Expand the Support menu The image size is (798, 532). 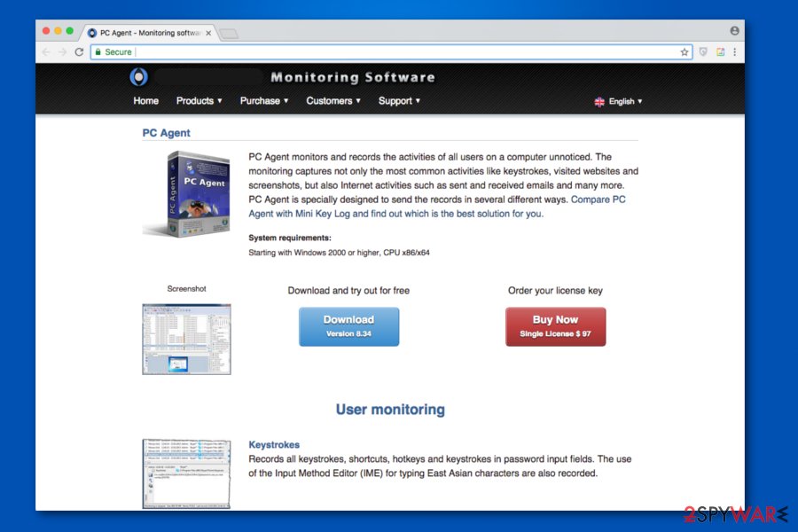point(398,101)
